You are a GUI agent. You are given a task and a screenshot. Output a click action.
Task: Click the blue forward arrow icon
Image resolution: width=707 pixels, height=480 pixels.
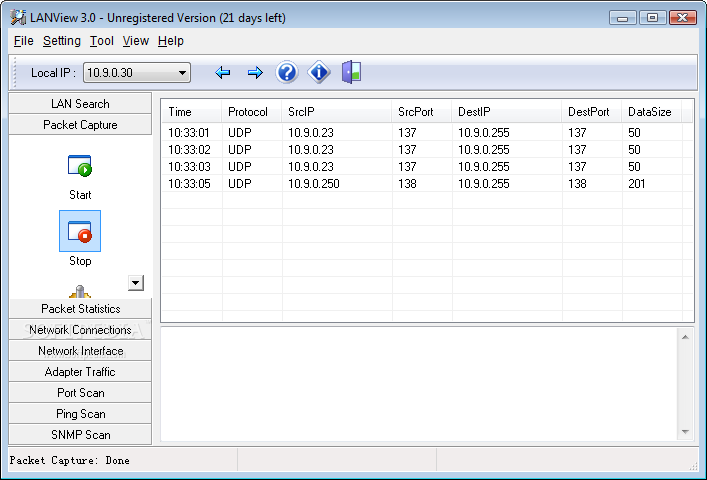coord(255,73)
